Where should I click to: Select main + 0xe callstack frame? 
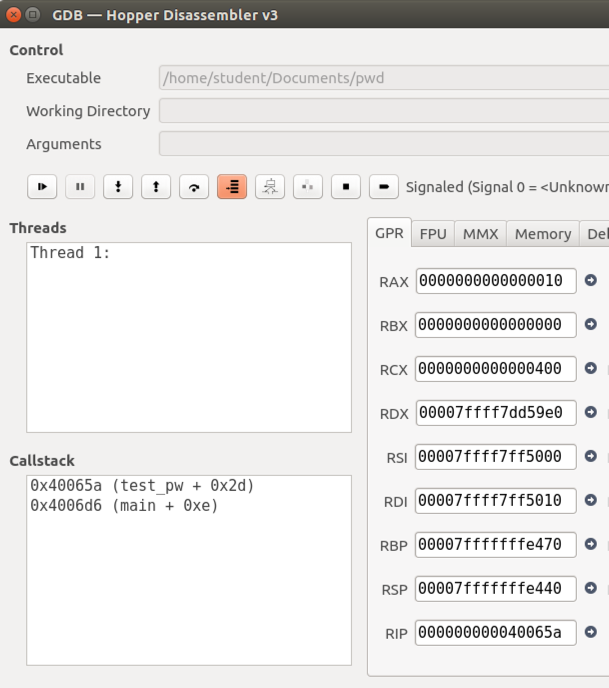[124, 506]
